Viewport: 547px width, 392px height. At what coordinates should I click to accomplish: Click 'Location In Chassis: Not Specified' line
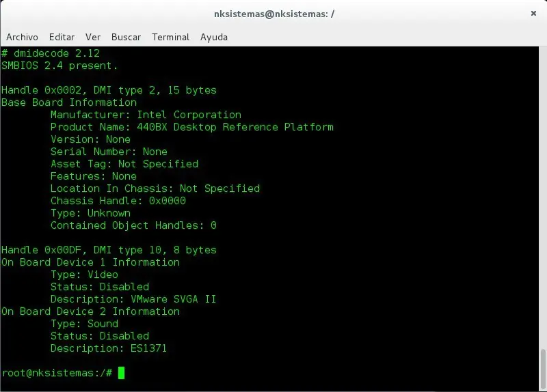click(x=155, y=188)
